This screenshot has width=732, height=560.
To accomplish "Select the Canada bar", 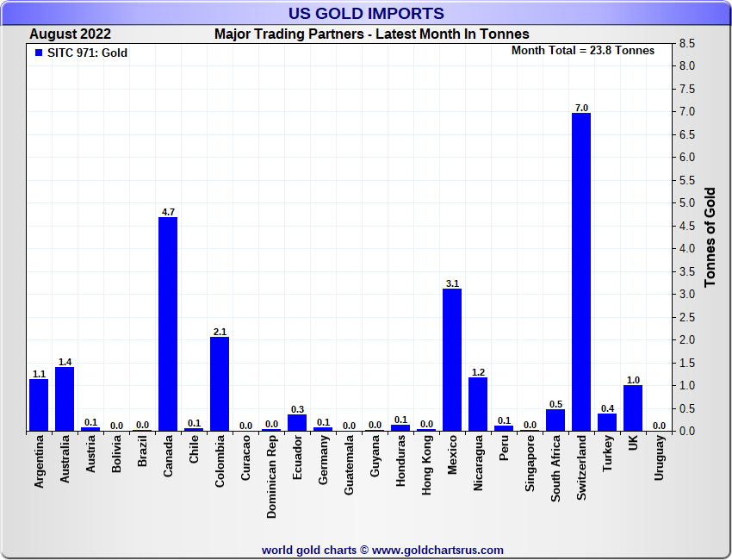I will 168,324.
